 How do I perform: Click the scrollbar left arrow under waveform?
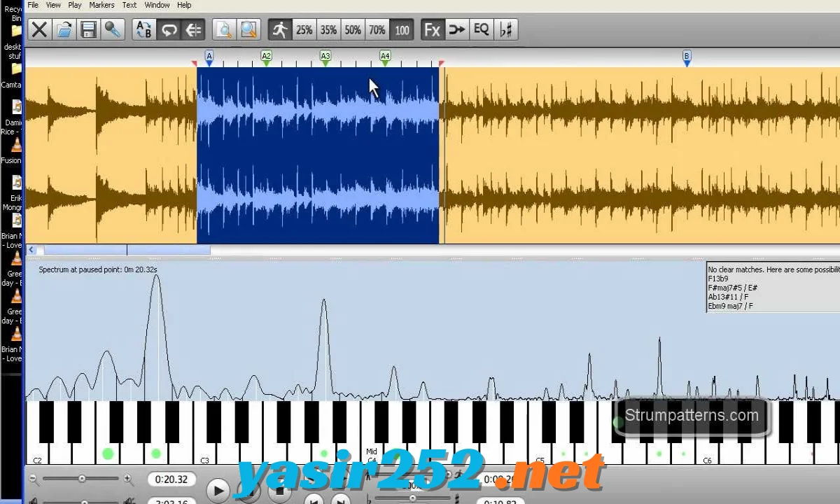31,250
